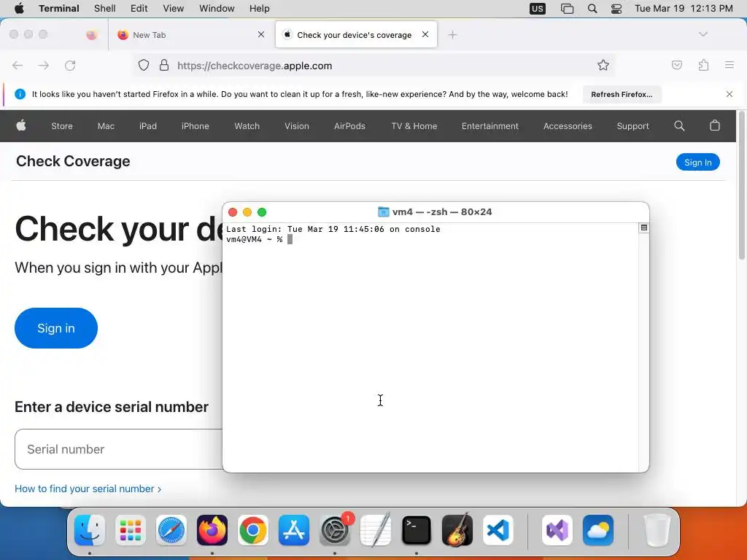Open App Store from the Dock
The height and width of the screenshot is (560, 747).
[294, 530]
